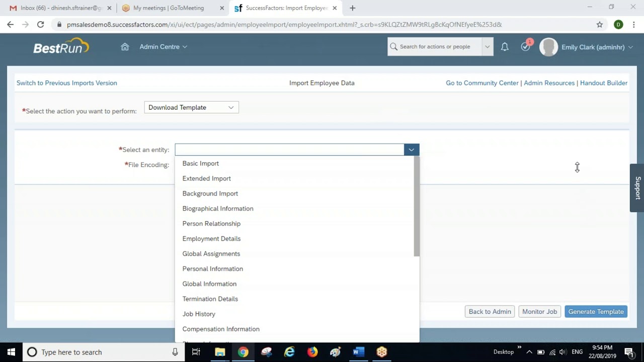Image resolution: width=644 pixels, height=362 pixels.
Task: Show hidden system tray icons
Action: pos(529,352)
